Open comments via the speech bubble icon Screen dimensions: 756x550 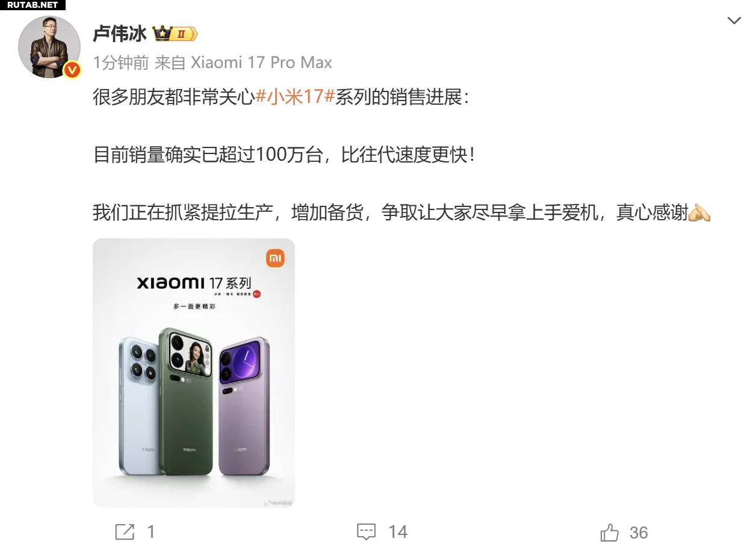[366, 532]
